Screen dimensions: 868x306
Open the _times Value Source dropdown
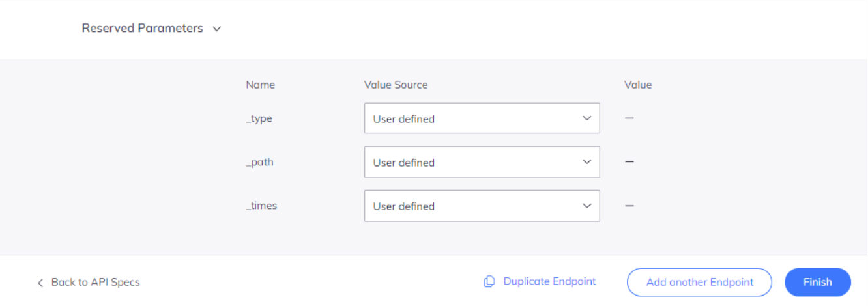tap(482, 206)
